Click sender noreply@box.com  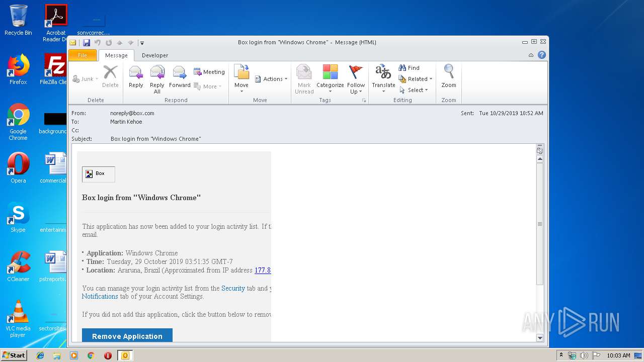[x=132, y=113]
